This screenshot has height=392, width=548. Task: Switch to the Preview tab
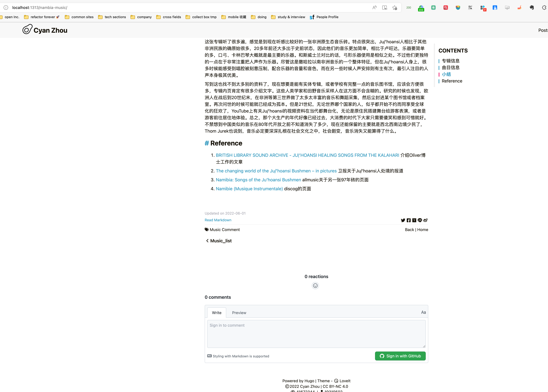tap(239, 313)
